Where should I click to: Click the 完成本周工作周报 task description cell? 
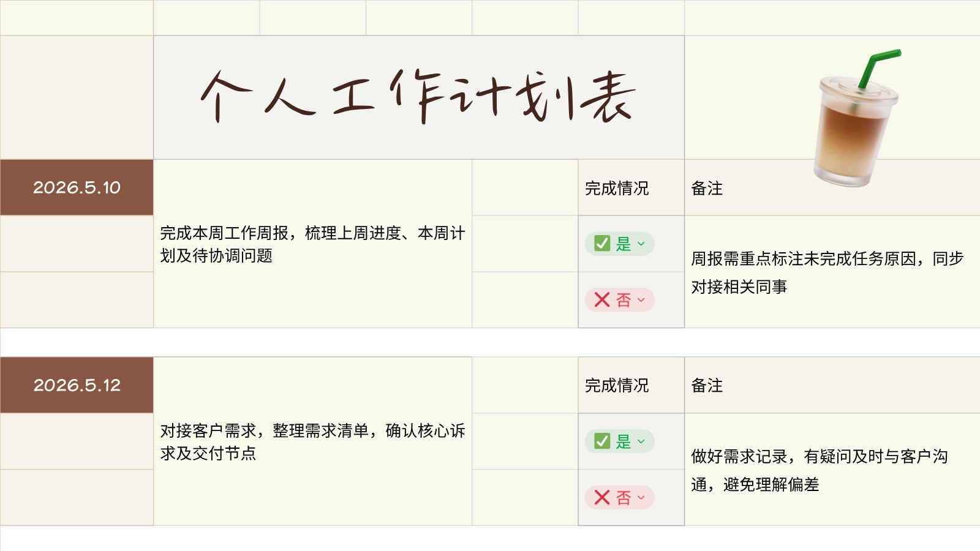[312, 244]
